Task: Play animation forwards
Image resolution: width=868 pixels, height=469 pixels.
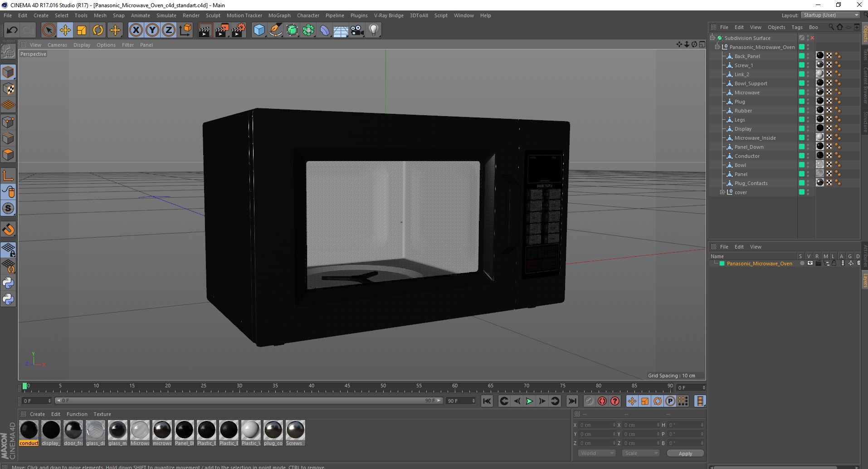Action: tap(529, 401)
